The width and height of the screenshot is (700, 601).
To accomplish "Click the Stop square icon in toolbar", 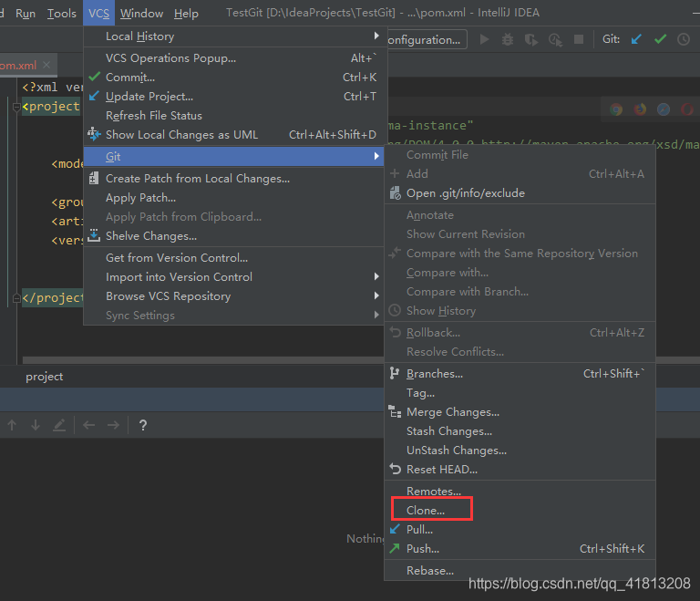I will pos(579,39).
